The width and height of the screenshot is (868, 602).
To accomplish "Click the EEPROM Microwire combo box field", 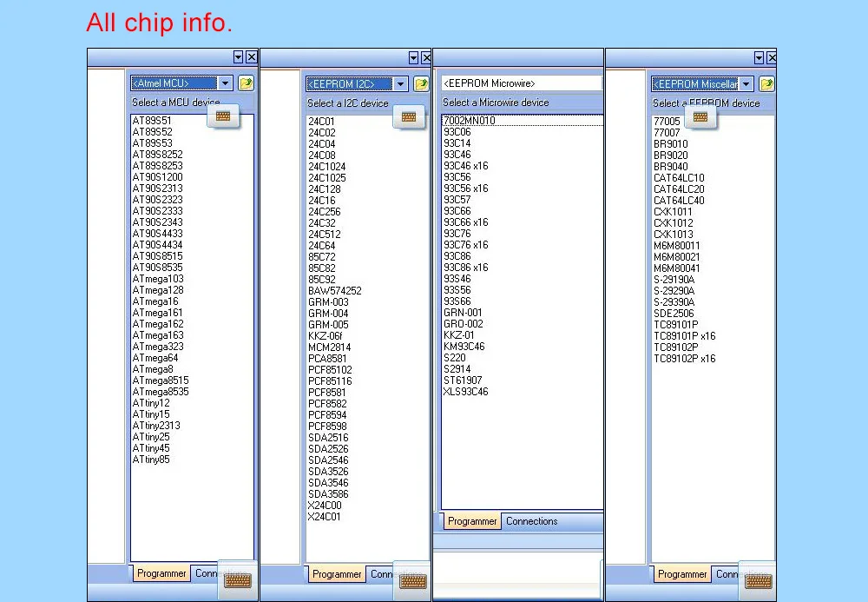I will 521,83.
